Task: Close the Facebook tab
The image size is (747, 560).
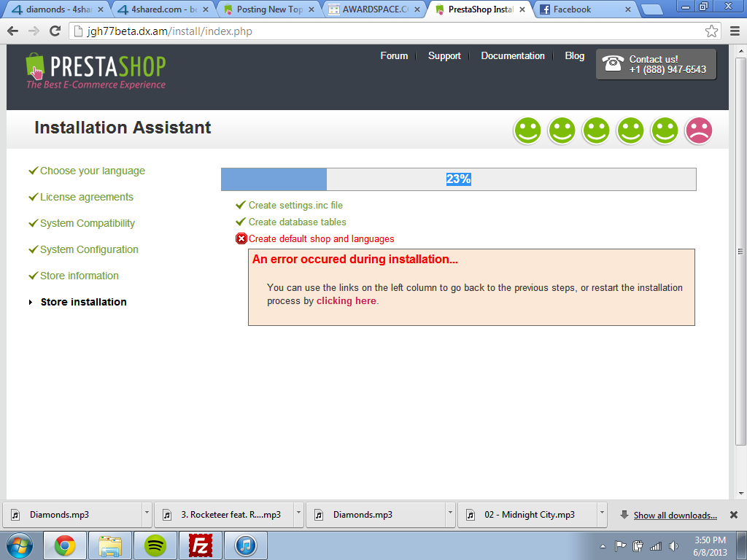Action: tap(628, 9)
